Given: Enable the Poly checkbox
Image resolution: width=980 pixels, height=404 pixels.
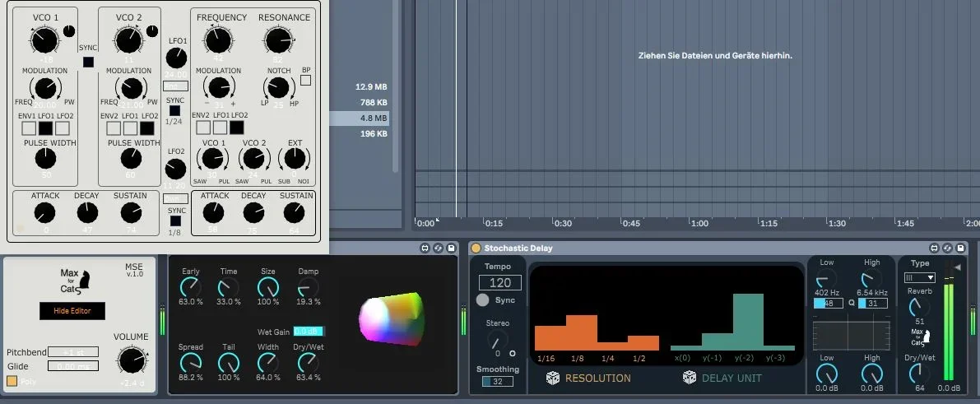Looking at the screenshot, I should (12, 381).
